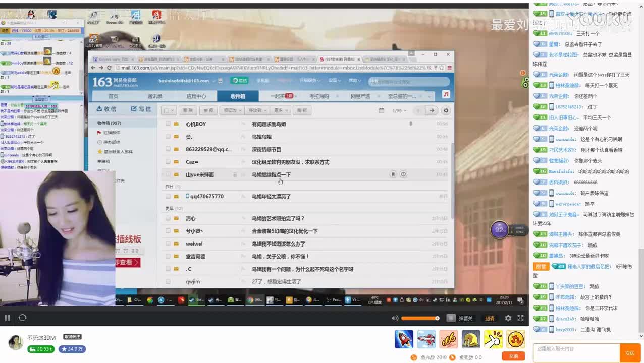644x363 pixels.
Task: Click the clock reminder icon on 山yue米拌面 row
Action: [x=403, y=174]
